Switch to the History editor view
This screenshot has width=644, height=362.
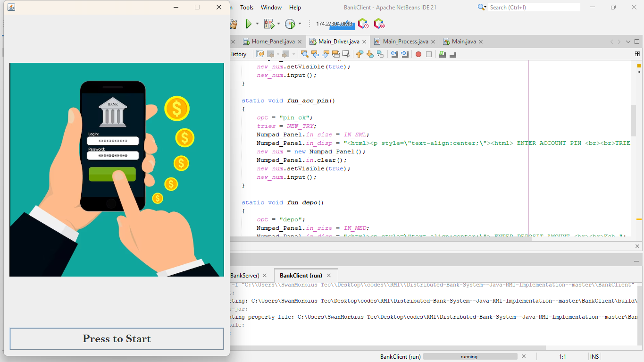[238, 54]
